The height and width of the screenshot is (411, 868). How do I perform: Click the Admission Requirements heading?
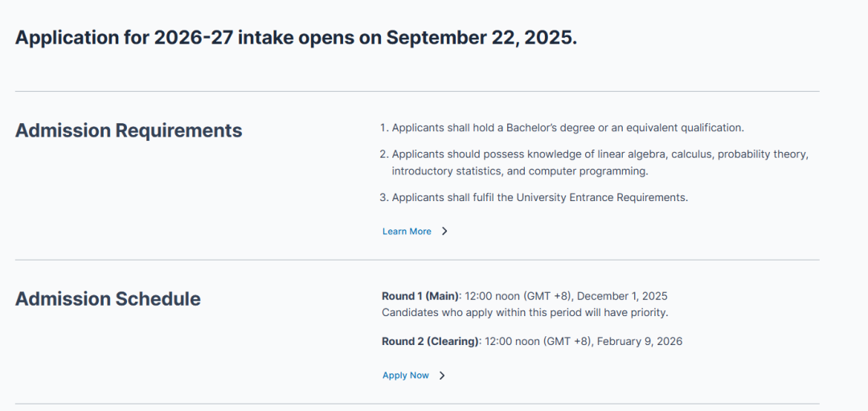pyautogui.click(x=129, y=130)
